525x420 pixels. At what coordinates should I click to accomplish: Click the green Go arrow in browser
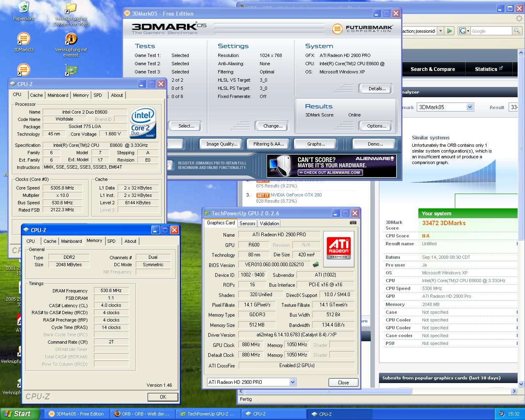click(450, 31)
